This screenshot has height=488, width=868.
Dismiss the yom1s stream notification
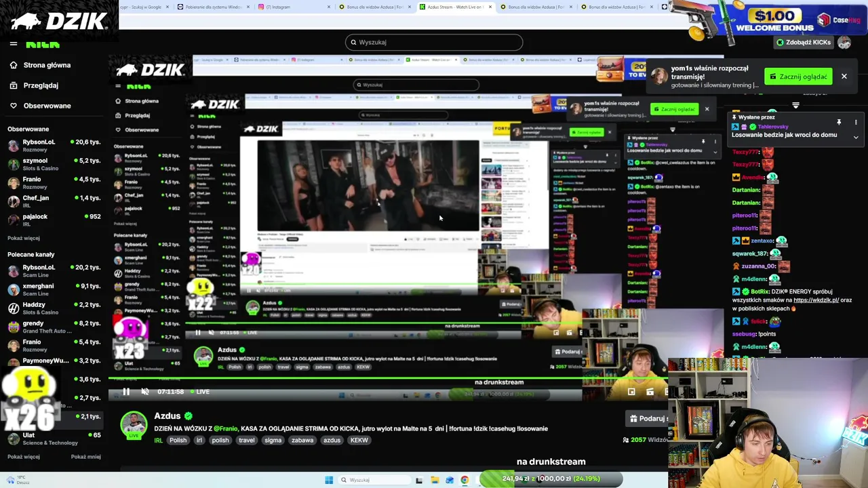[x=844, y=77]
